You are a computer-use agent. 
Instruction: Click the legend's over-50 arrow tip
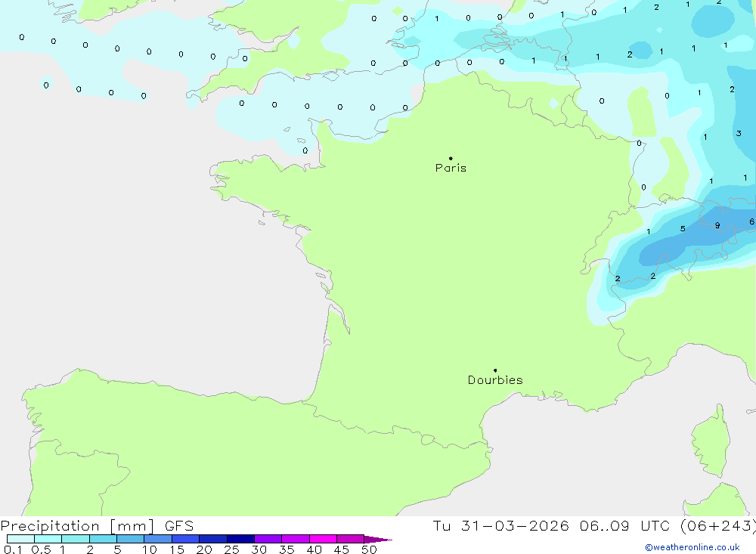coord(379,539)
